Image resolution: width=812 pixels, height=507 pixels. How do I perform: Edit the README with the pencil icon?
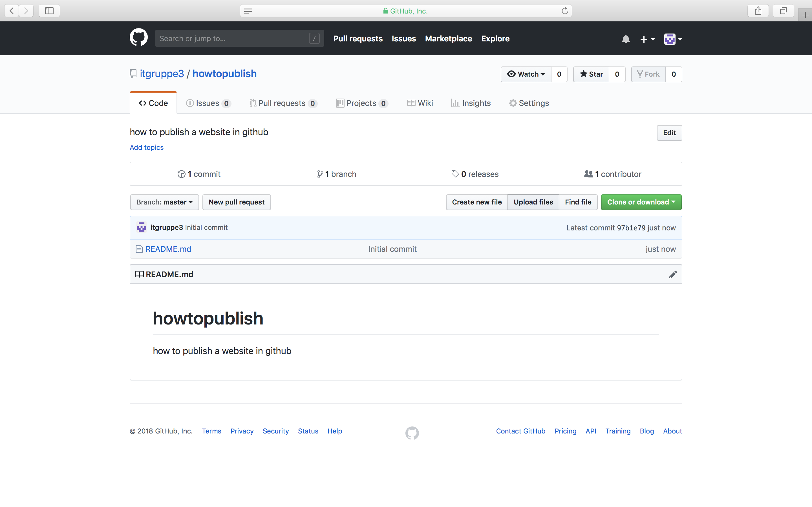pyautogui.click(x=673, y=274)
